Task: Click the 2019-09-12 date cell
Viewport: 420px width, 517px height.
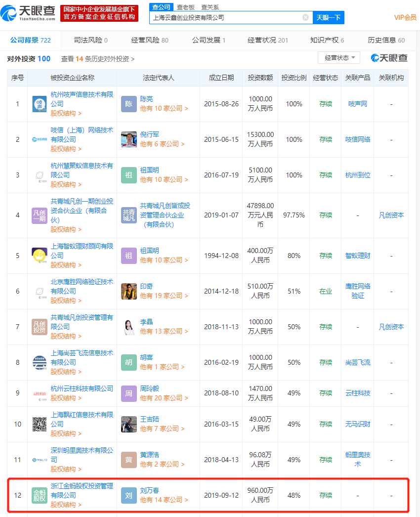Action: pos(221,495)
